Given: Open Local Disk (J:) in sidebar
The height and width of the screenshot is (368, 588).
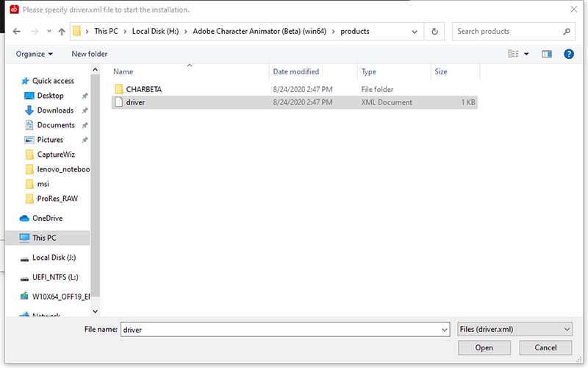Looking at the screenshot, I should coord(54,258).
